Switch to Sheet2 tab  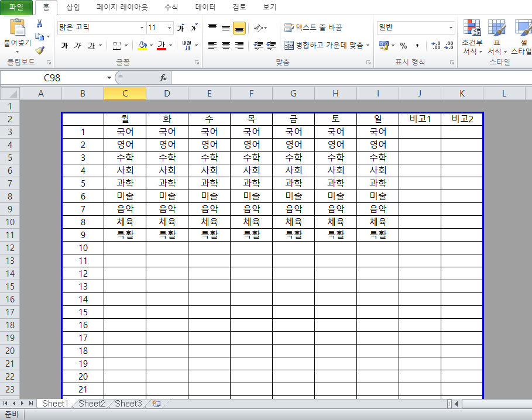(92, 404)
